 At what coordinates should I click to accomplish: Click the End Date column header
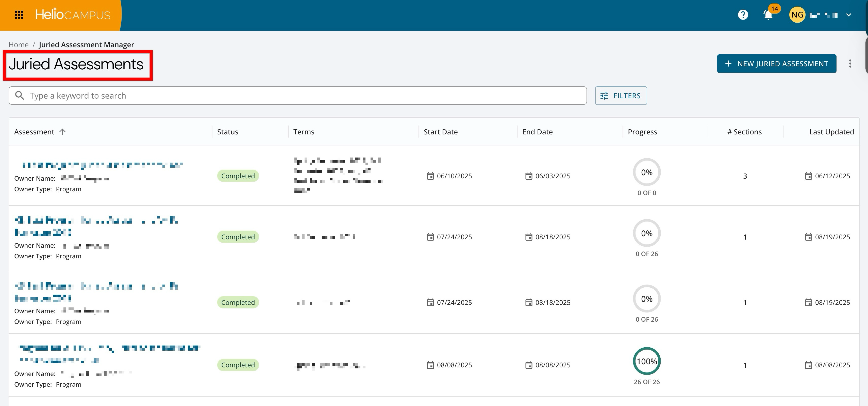(537, 132)
